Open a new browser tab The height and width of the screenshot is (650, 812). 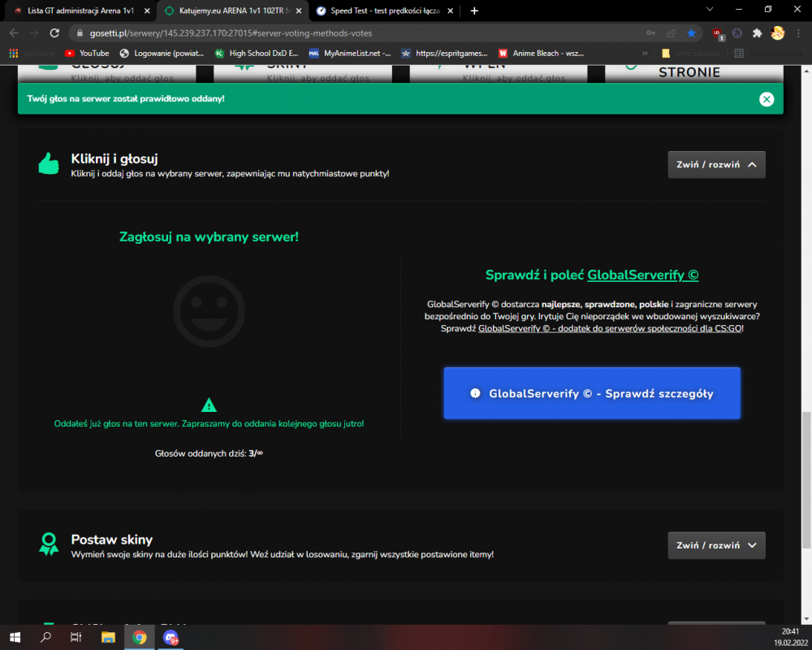click(x=474, y=11)
